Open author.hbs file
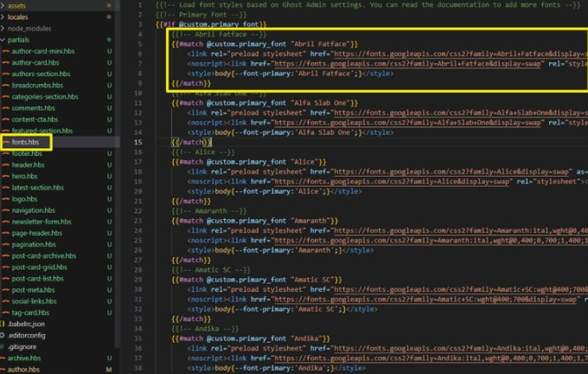This screenshot has height=374, width=588. [x=23, y=369]
